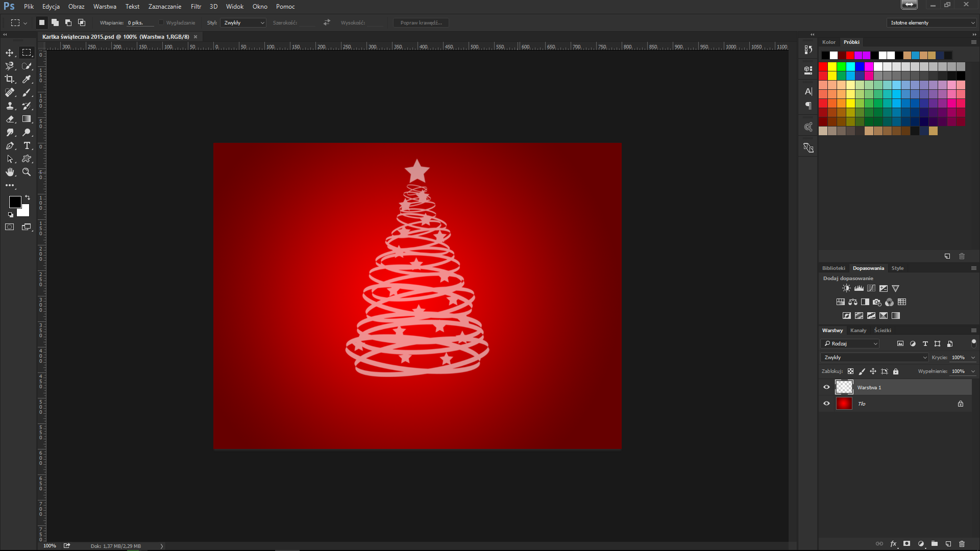
Task: Open the Filtr menu
Action: [196, 7]
